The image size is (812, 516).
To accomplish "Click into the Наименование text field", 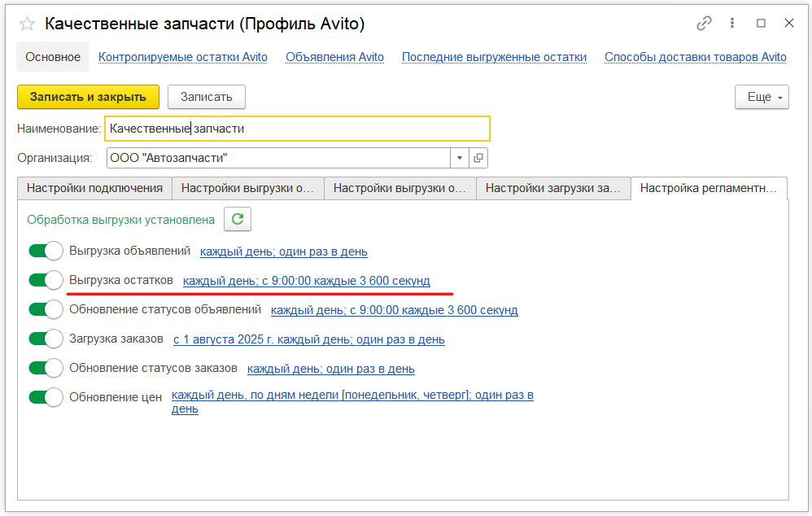I will point(297,129).
